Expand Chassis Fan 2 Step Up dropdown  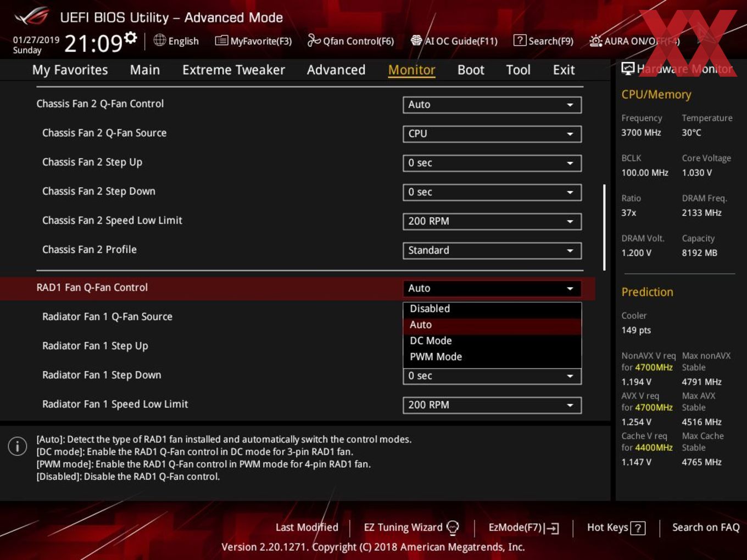coord(492,163)
